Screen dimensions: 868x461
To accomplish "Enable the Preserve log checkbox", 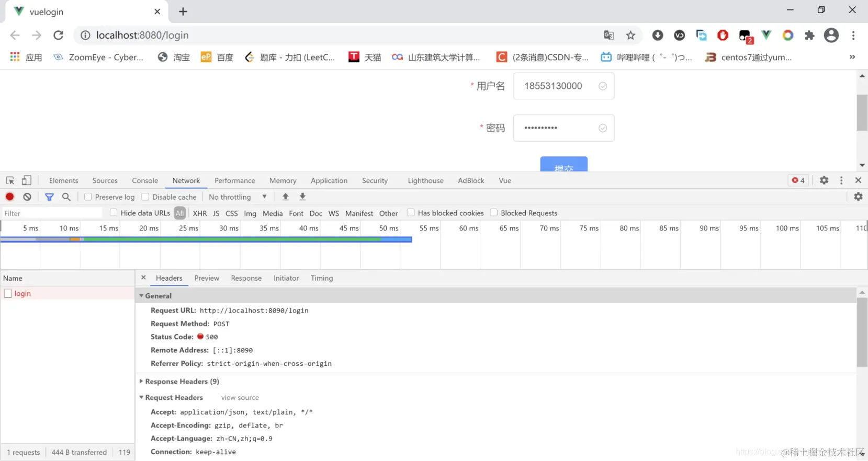I will click(x=88, y=197).
